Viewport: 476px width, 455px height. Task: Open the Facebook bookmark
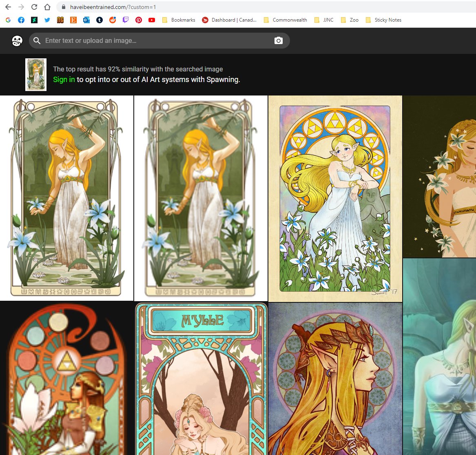pos(21,20)
